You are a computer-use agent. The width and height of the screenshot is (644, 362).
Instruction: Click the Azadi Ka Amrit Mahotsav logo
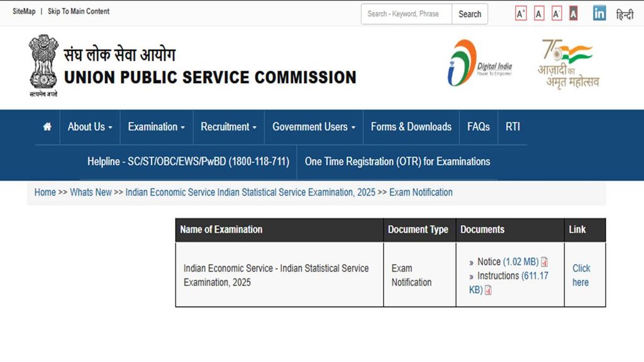click(x=568, y=63)
